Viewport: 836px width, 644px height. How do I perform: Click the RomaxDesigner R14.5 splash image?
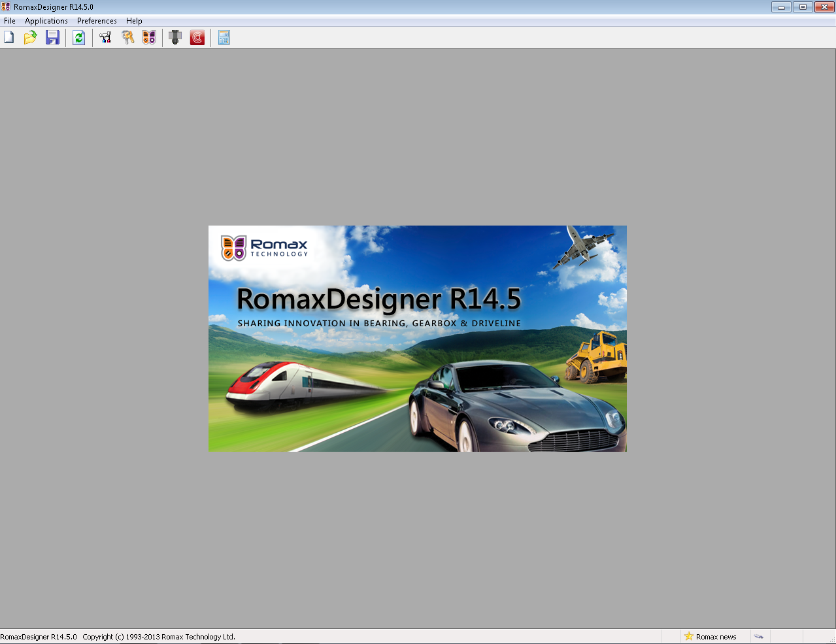coord(417,339)
